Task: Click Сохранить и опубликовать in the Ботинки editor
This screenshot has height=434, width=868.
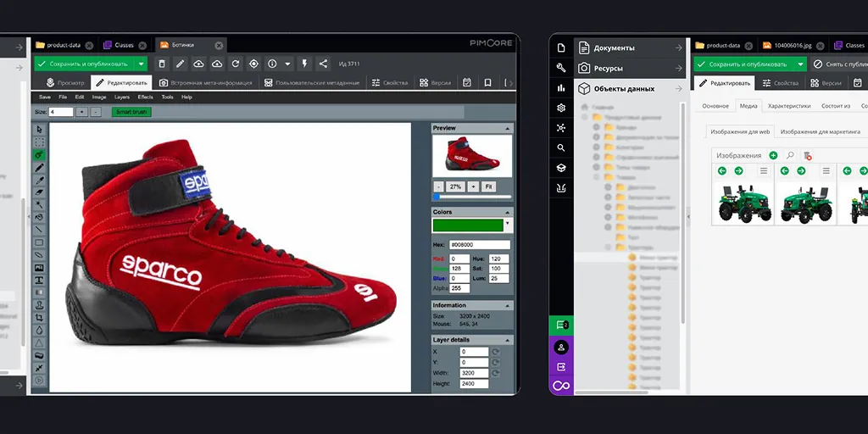Action: (86, 64)
